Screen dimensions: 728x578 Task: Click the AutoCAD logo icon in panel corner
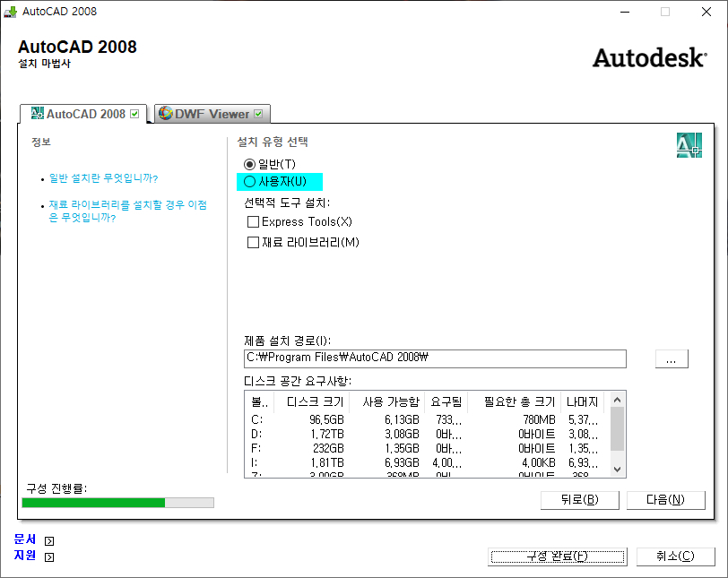[689, 145]
